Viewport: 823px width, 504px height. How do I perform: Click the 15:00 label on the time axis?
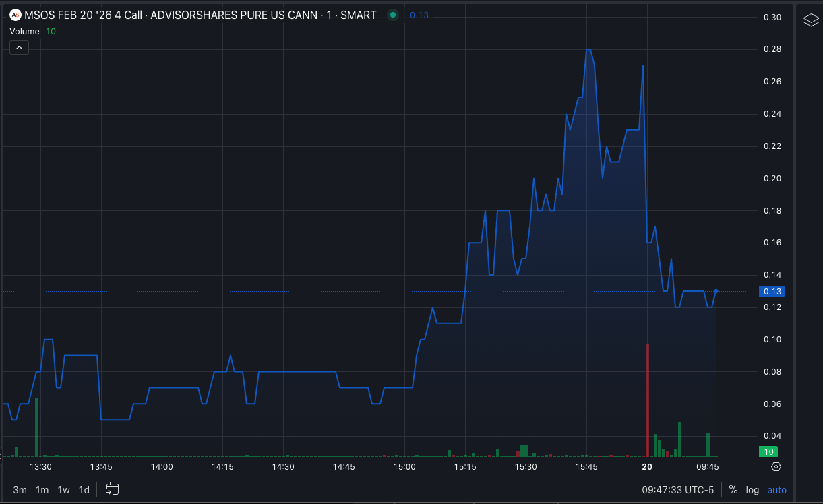(404, 466)
